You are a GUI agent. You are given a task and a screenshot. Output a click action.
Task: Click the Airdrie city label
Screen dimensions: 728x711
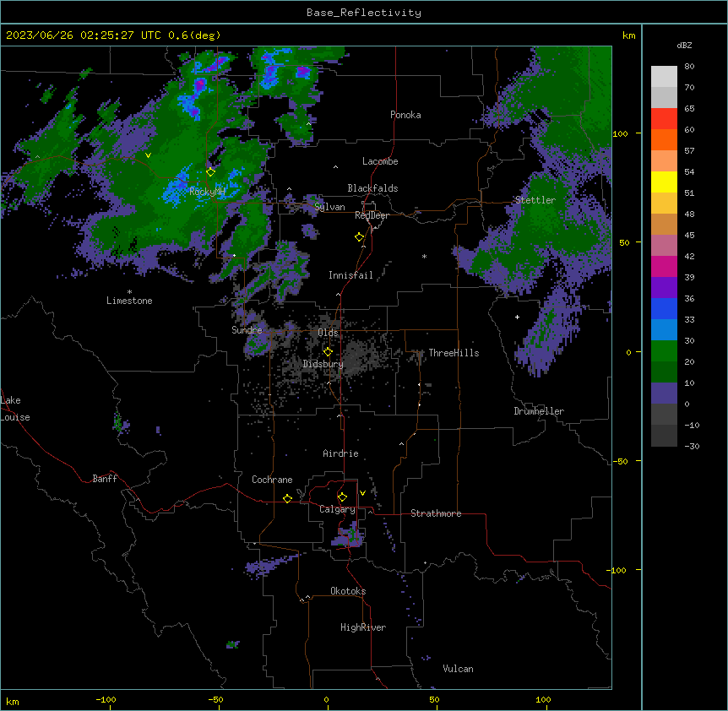[340, 453]
